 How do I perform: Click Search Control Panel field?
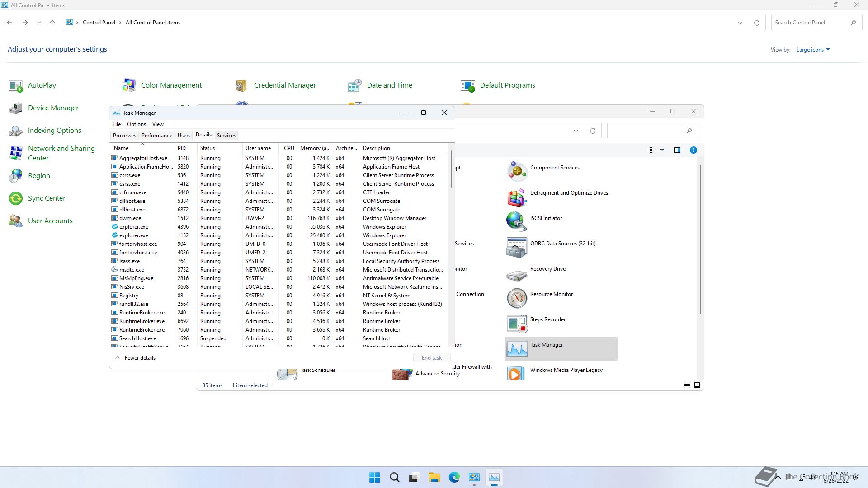[816, 23]
